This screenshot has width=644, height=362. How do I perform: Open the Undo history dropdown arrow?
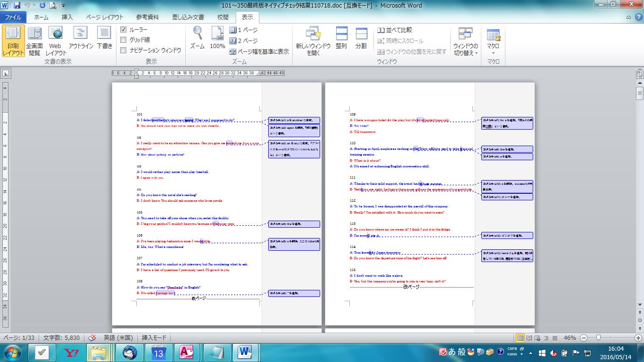34,6
